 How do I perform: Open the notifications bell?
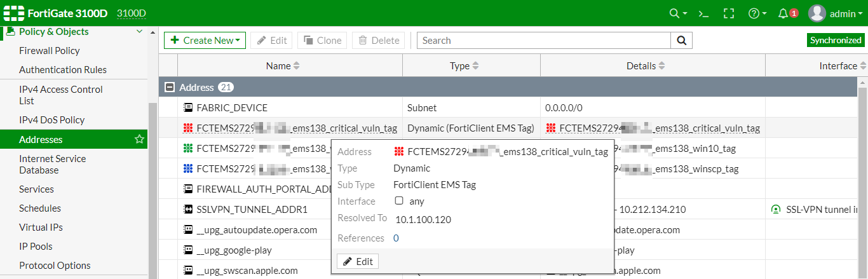[783, 13]
